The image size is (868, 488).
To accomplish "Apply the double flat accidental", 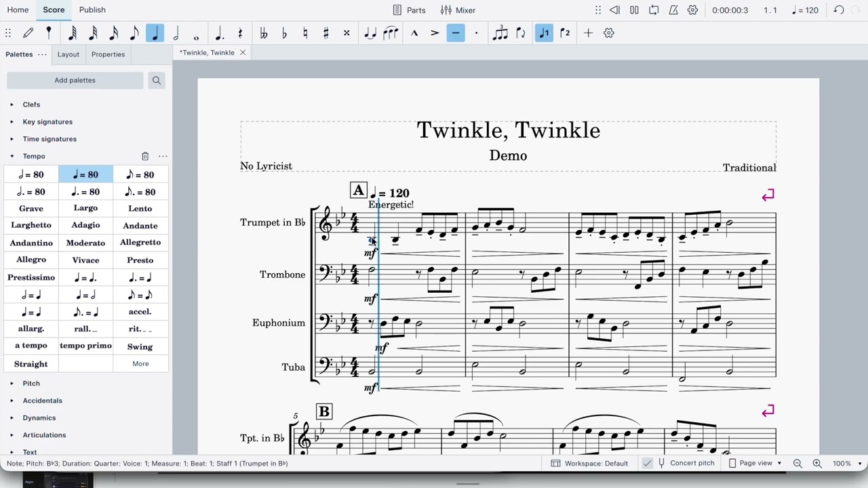I will coord(263,33).
